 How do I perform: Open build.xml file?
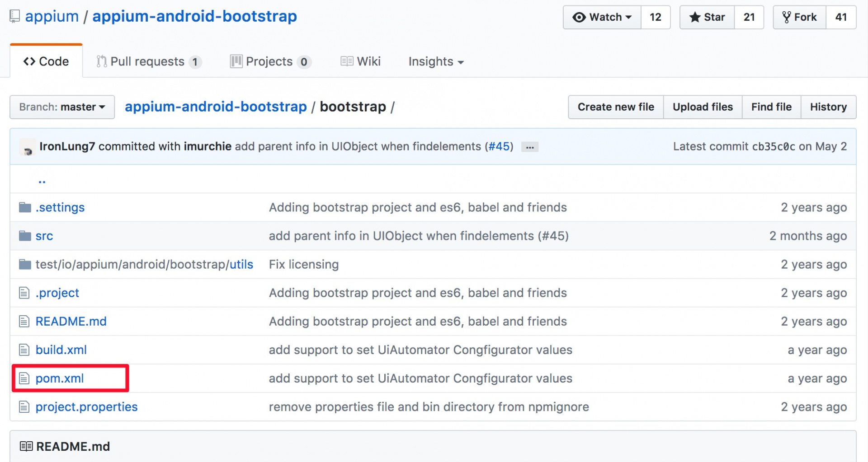(x=61, y=350)
